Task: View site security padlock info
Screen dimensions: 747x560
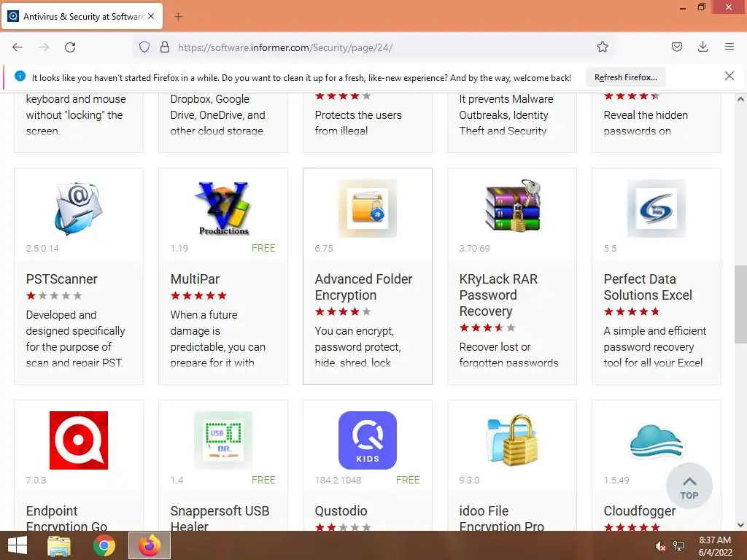Action: tap(165, 47)
